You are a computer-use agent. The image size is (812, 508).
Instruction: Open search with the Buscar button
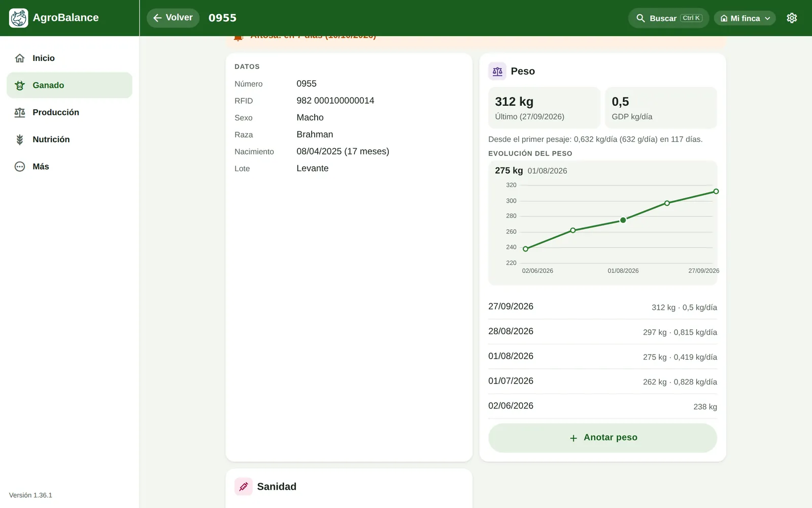pos(668,18)
